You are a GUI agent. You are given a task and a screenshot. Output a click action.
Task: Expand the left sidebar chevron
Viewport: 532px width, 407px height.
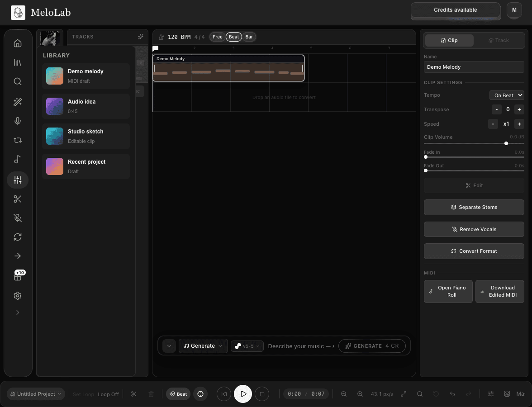[x=18, y=312]
